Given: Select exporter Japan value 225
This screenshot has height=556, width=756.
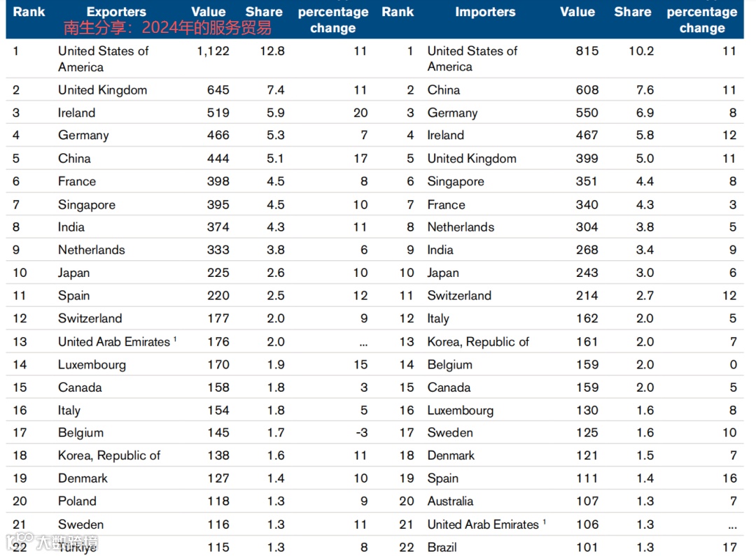Looking at the screenshot, I should click(x=218, y=273).
